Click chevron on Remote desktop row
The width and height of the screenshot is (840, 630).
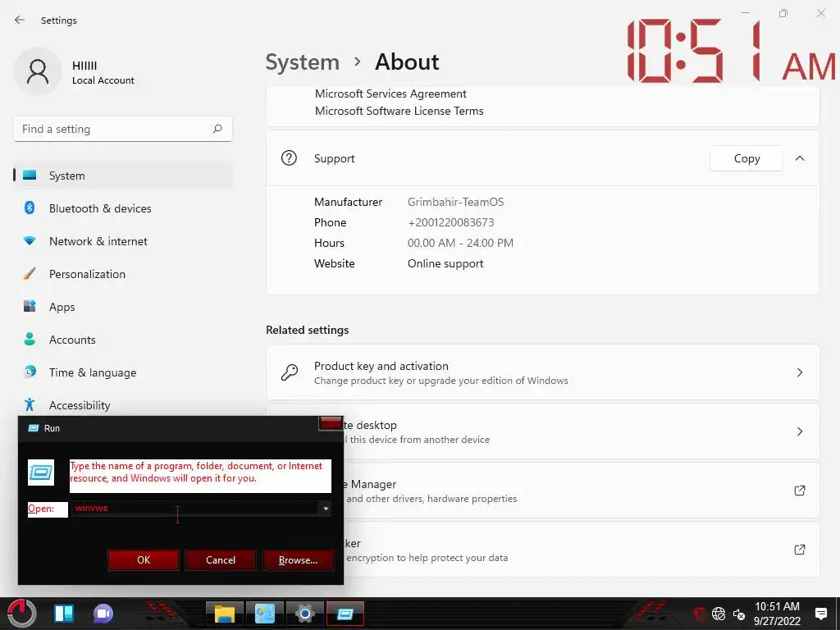(799, 431)
